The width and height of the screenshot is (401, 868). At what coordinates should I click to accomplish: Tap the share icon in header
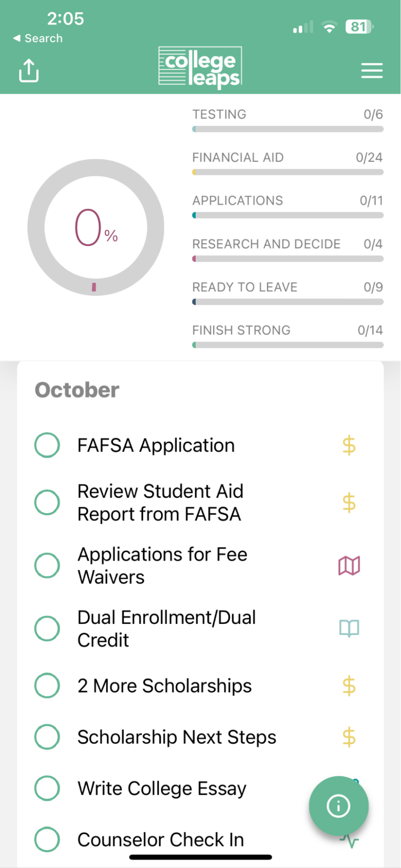29,70
